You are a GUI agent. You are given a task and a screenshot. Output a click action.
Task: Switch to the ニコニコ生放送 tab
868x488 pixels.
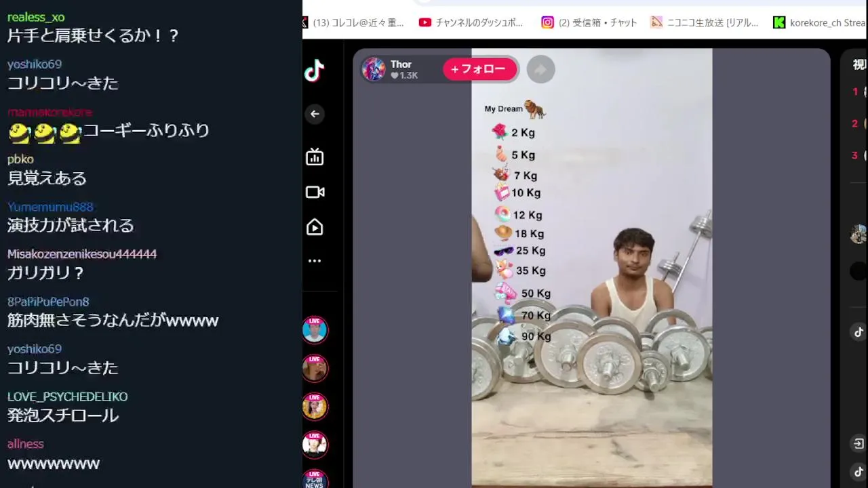pos(705,22)
